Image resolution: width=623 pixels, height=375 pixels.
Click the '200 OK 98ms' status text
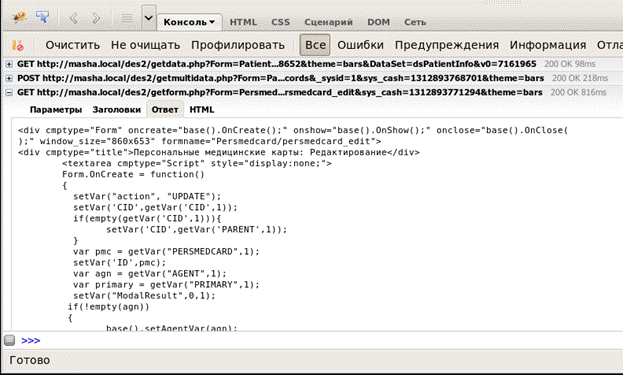click(569, 64)
